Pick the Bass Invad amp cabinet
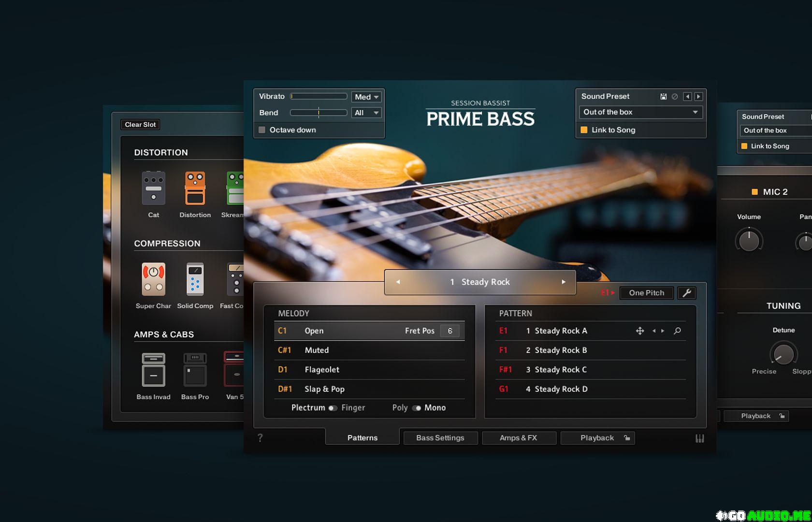Image resolution: width=812 pixels, height=522 pixels. (x=153, y=370)
